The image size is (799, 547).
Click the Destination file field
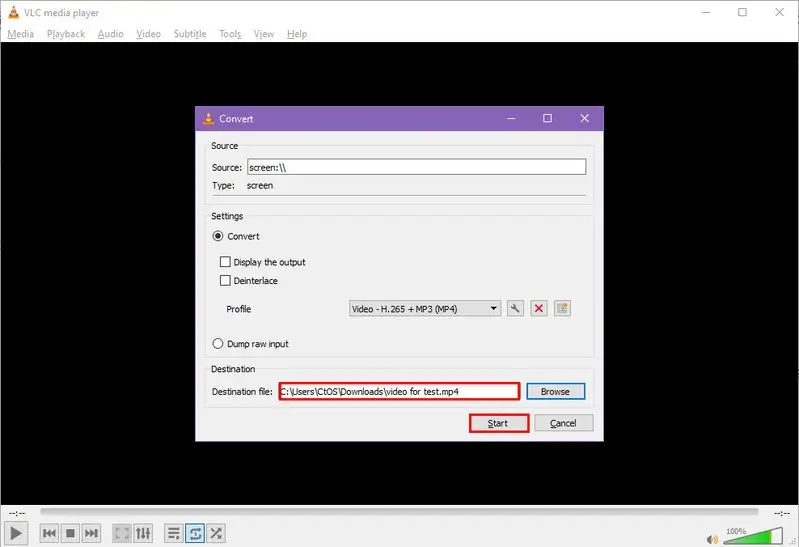tap(399, 392)
